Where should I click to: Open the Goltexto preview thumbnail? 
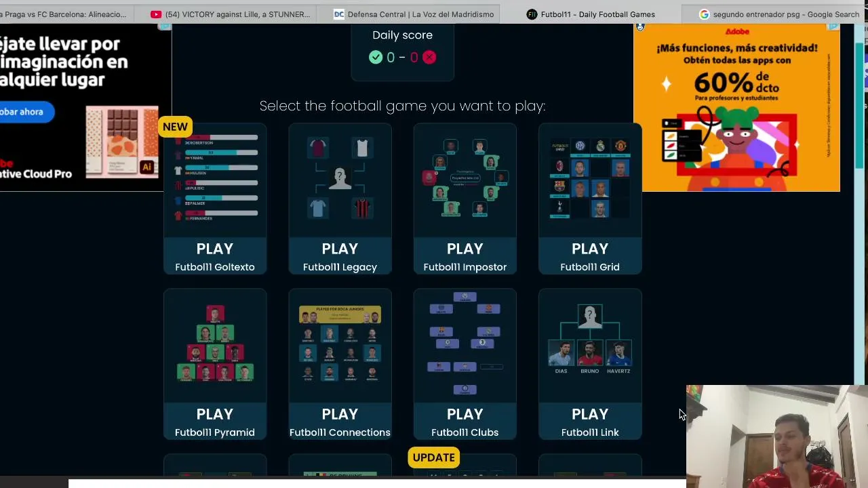click(215, 180)
